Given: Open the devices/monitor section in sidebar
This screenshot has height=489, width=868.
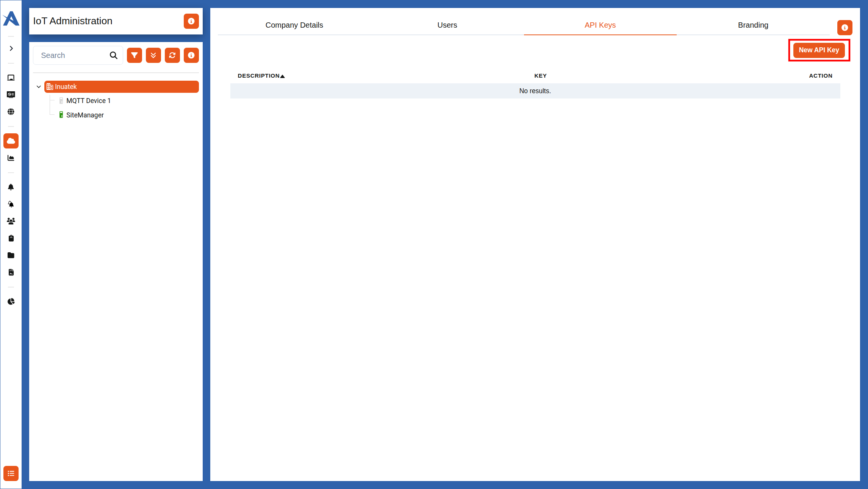Looking at the screenshot, I should point(11,77).
